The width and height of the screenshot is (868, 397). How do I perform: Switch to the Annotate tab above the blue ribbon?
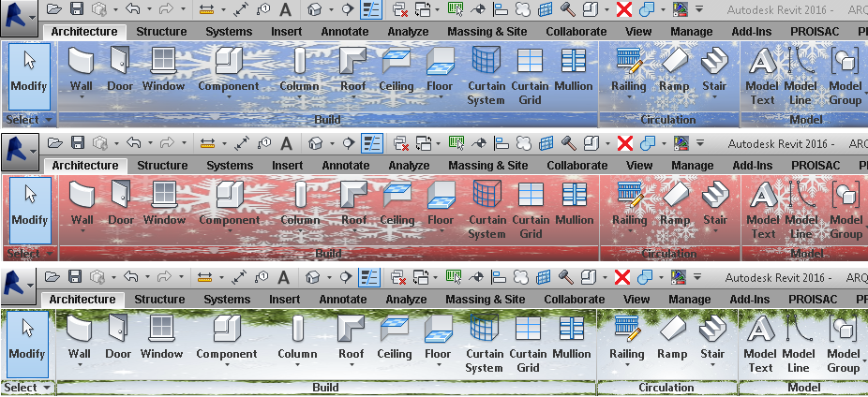click(x=344, y=32)
